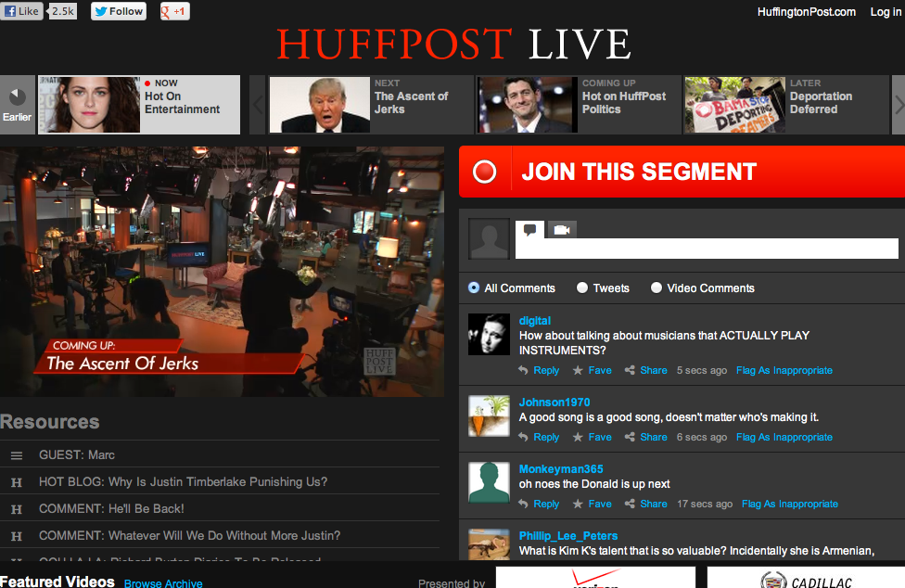Viewport: 905px width, 588px height.
Task: Click the reply arrow icon on Johnson1970's comment
Action: (523, 438)
